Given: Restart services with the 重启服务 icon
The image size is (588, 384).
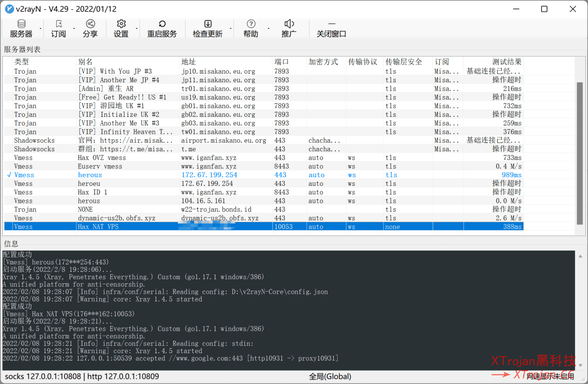Looking at the screenshot, I should point(162,29).
